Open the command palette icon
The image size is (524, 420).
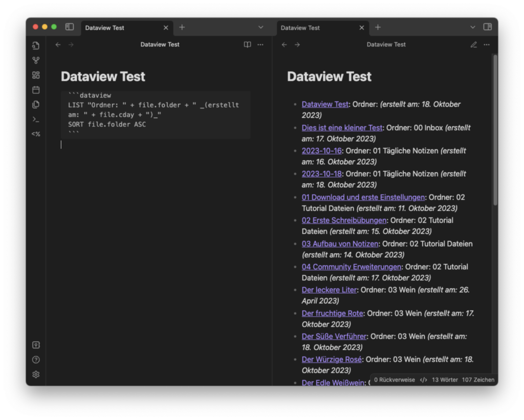point(36,119)
